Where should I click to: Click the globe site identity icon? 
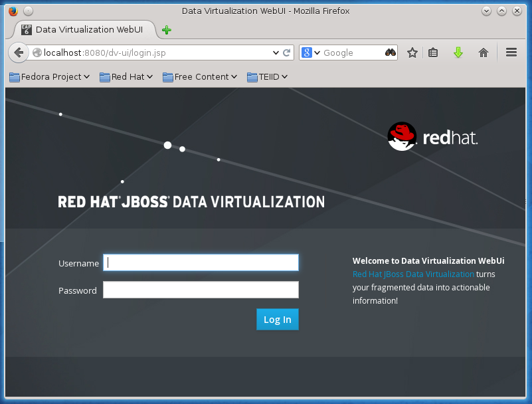(x=37, y=52)
